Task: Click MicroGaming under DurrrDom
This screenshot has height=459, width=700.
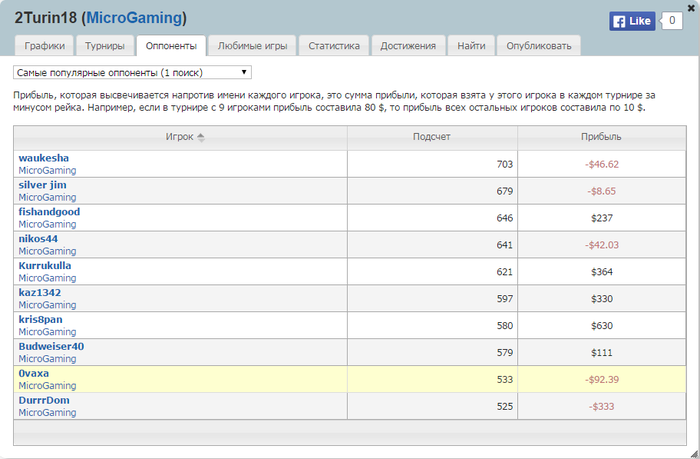Action: tap(47, 413)
